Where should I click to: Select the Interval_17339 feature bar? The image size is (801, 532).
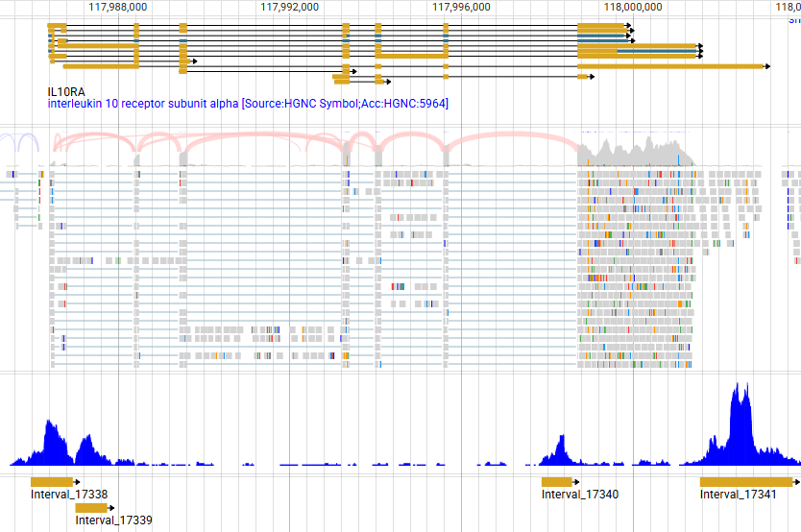(x=91, y=507)
